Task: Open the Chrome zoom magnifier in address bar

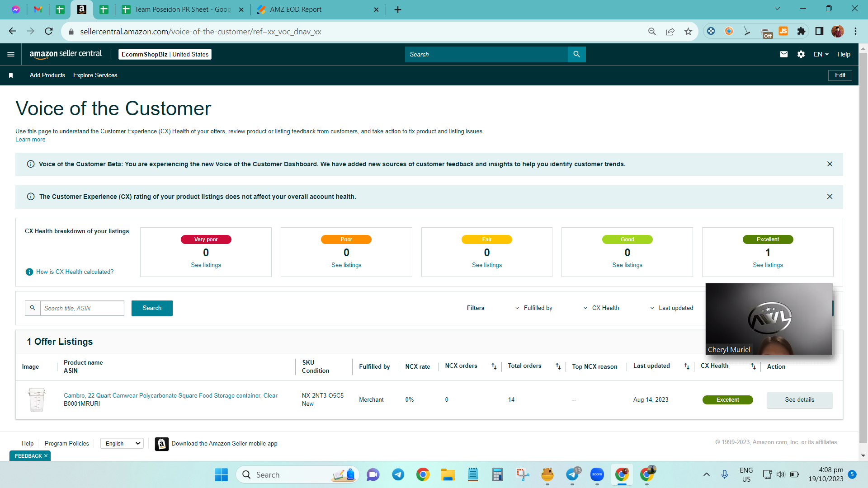Action: coord(652,31)
